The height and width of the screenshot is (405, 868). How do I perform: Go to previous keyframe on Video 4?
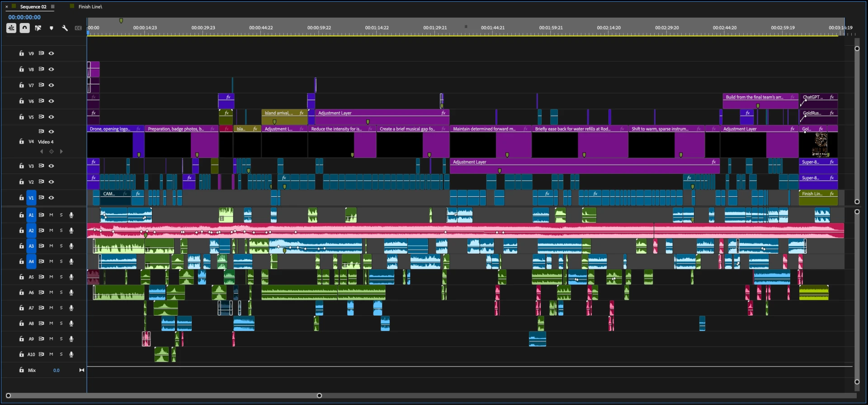coord(42,151)
